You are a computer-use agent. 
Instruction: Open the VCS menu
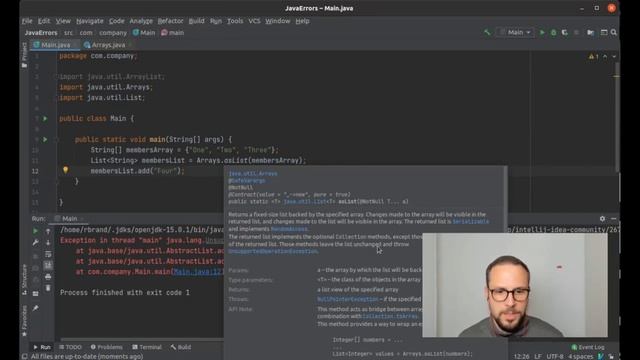tap(254, 21)
